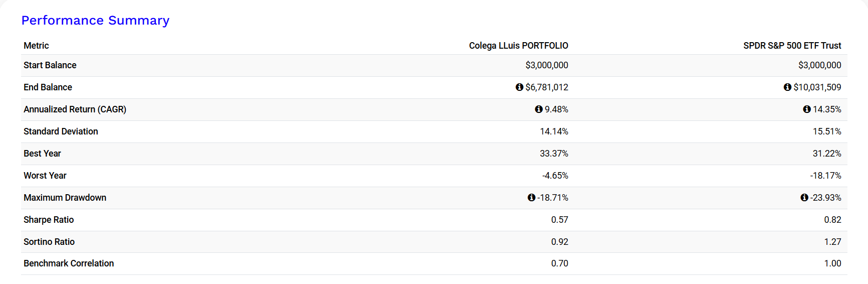Click the Benchmark Correlation value 0.70
This screenshot has height=284, width=868.
[x=560, y=263]
